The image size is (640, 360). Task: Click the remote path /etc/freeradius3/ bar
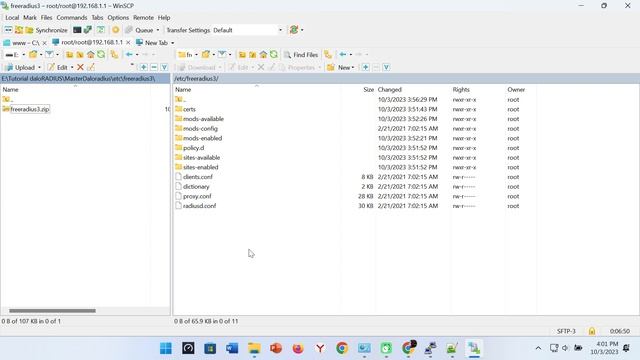pos(406,78)
